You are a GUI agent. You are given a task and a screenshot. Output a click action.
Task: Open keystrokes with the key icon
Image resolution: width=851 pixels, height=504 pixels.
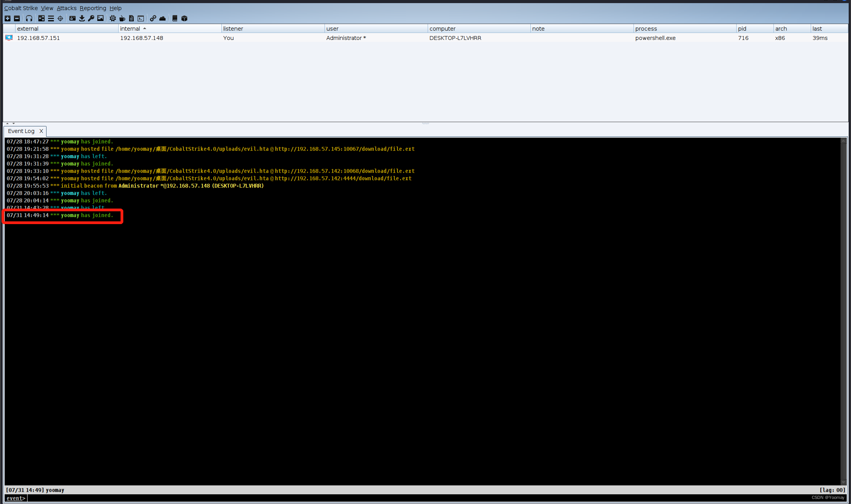pyautogui.click(x=91, y=18)
